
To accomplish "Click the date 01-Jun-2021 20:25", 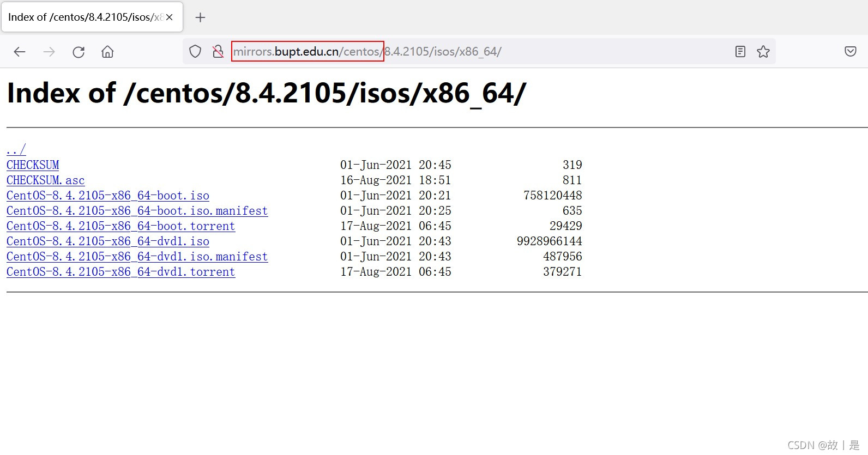I will coord(396,210).
